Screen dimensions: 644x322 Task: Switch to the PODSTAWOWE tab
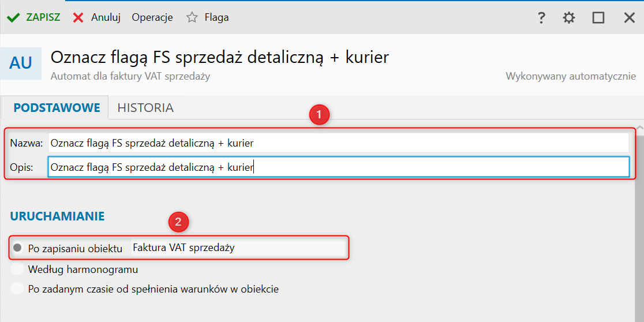[x=57, y=108]
